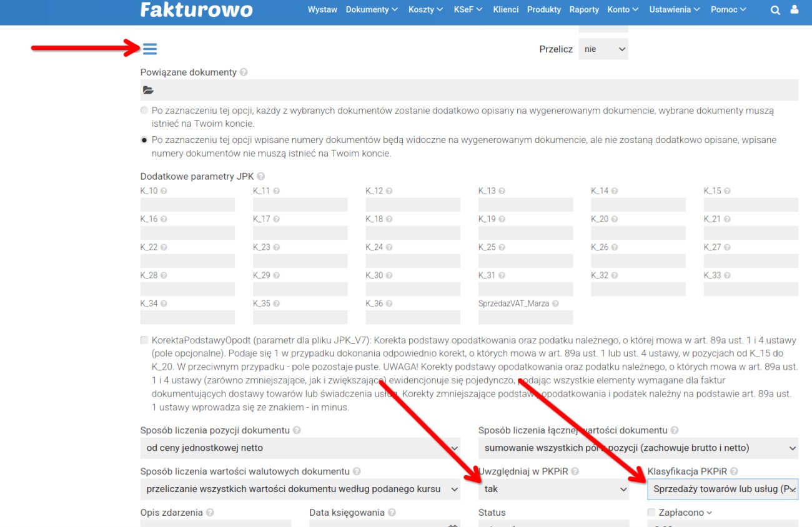Open the Klasyfikacja PKPiR dropdown
The width and height of the screenshot is (812, 527).
pos(723,489)
